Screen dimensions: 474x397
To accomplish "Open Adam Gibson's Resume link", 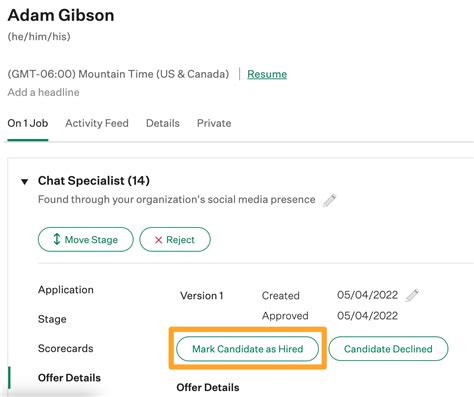I will (267, 74).
